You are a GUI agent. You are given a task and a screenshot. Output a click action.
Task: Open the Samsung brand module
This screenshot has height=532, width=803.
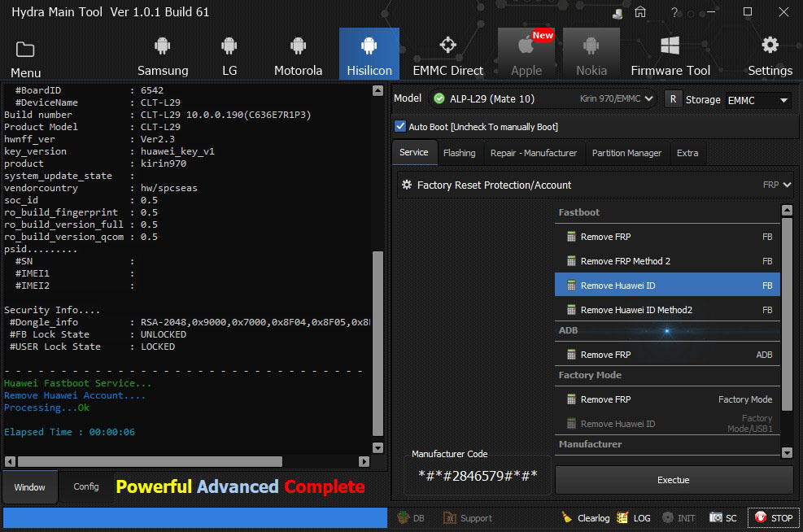point(163,55)
